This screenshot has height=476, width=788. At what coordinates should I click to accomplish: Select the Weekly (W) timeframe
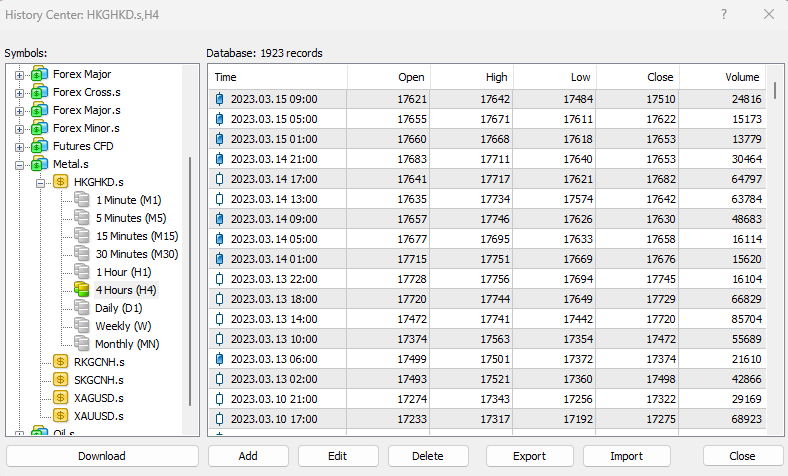point(123,326)
